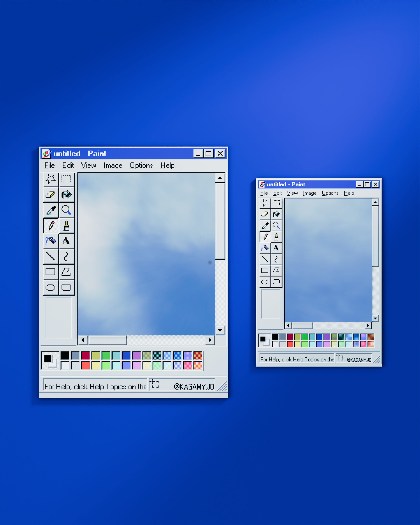
Task: Activate the Eraser tool
Action: point(50,195)
